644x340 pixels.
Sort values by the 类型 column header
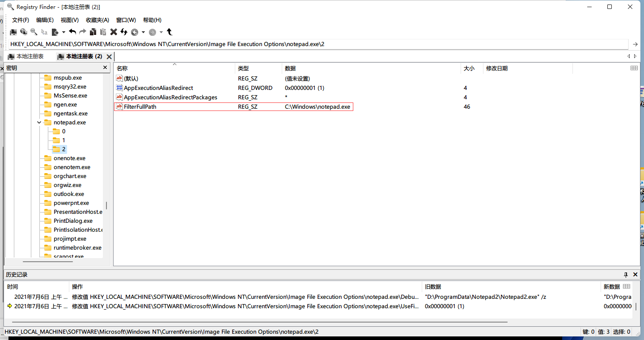coord(243,68)
